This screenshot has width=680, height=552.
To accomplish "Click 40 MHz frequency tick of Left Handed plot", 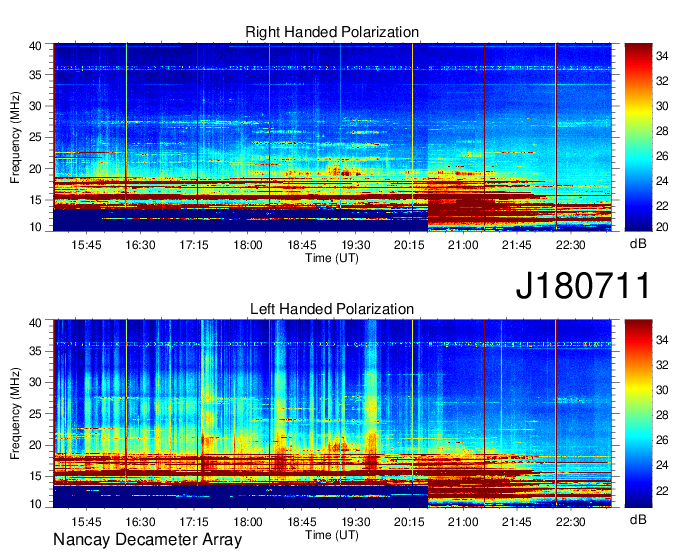I will click(x=35, y=323).
